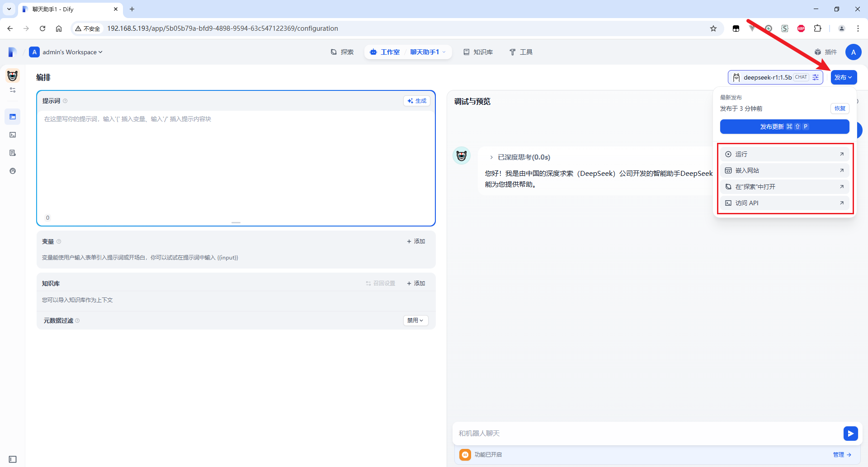Bookmark this page with the star icon
The height and width of the screenshot is (467, 868).
click(713, 28)
